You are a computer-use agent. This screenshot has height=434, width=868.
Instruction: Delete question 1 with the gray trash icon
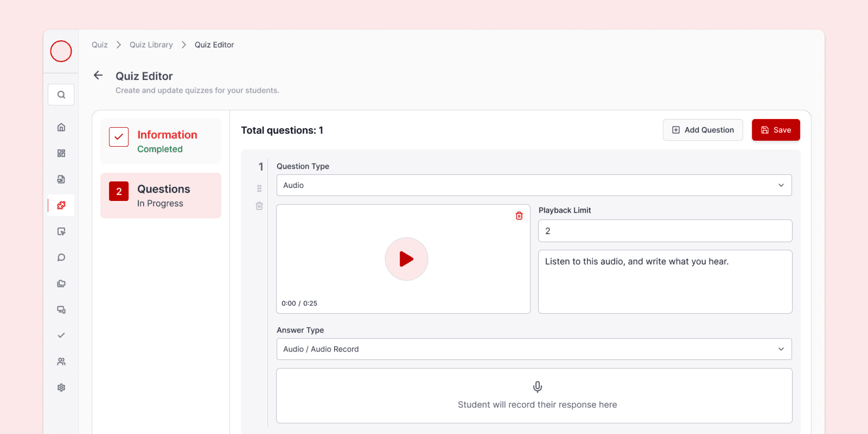click(x=259, y=206)
